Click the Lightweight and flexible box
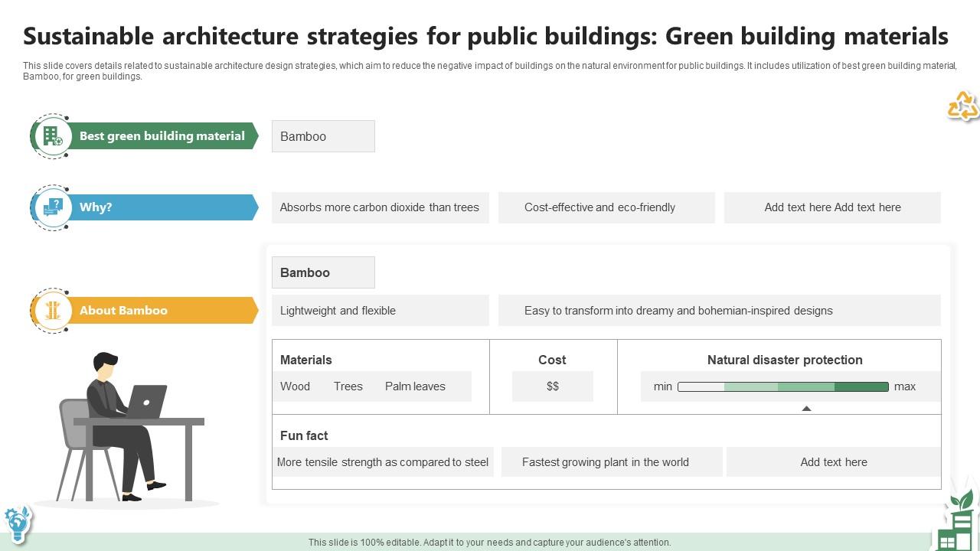This screenshot has width=980, height=551. (x=380, y=311)
